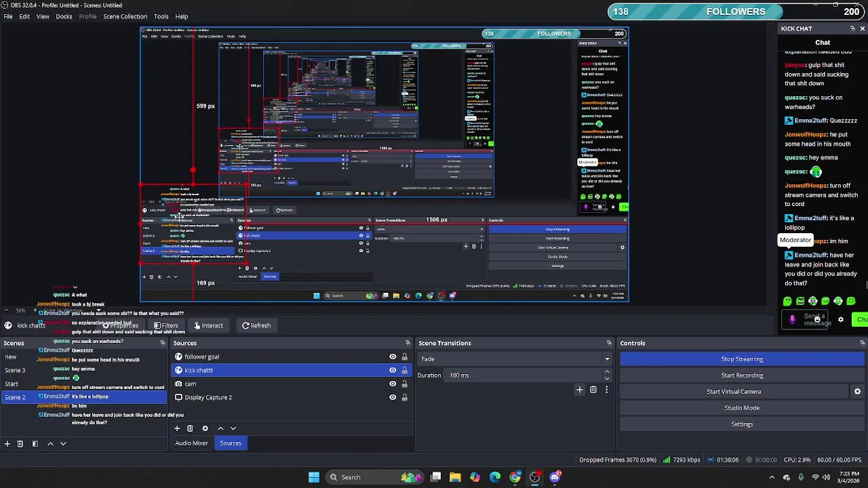Screen dimensions: 868x488
Task: Open transition properties three-dot menu
Action: click(x=606, y=390)
